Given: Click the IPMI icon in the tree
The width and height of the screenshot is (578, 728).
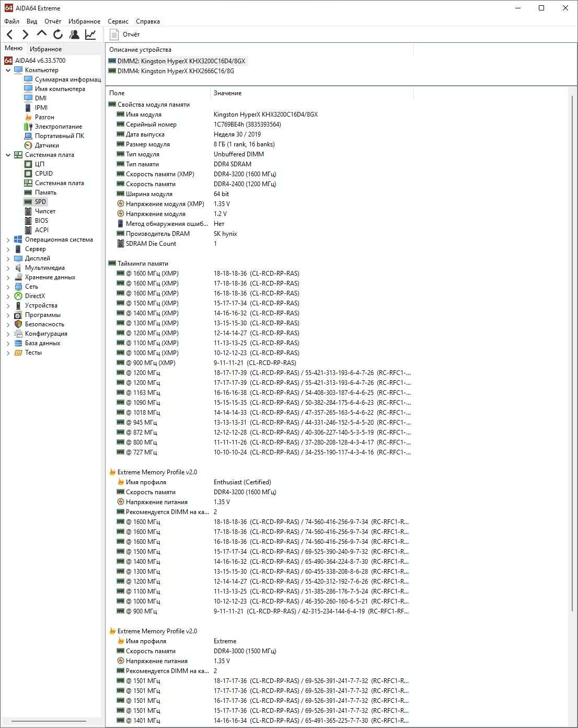Looking at the screenshot, I should 28,108.
